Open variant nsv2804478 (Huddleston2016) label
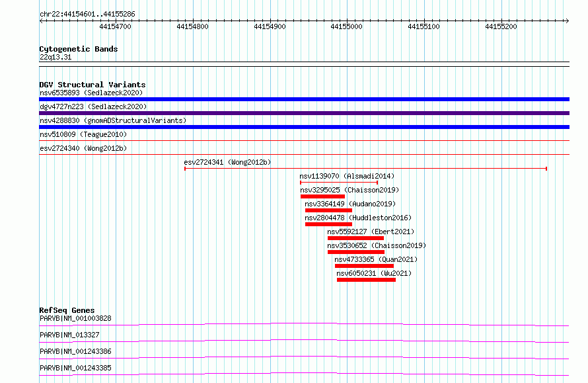The image size is (588, 383). pyautogui.click(x=358, y=218)
